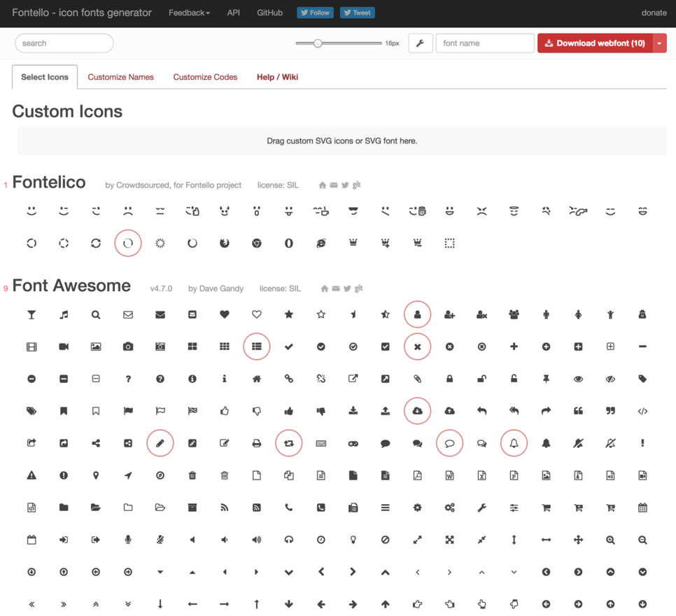The height and width of the screenshot is (616, 676).
Task: Click the icon size slider handle
Action: [318, 43]
